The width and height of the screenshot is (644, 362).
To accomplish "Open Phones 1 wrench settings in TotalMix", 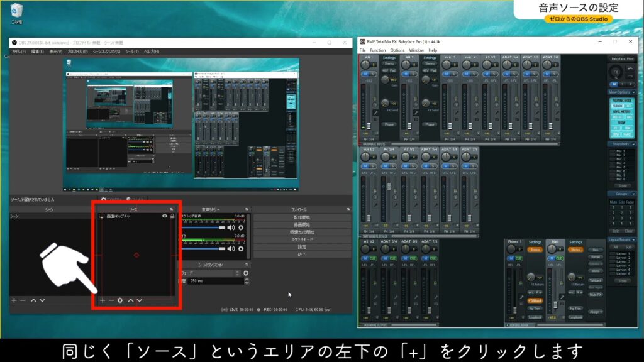I will pyautogui.click(x=521, y=297).
